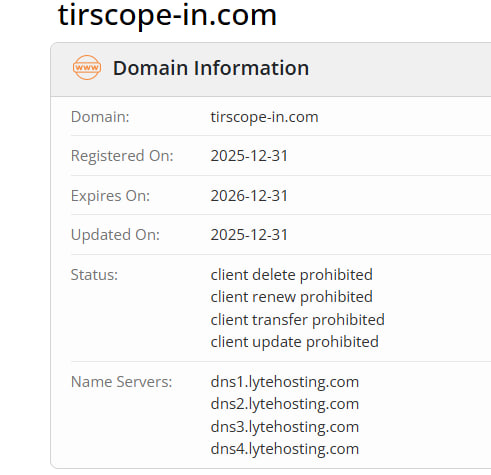
Task: Click the Registered On: label
Action: point(122,156)
